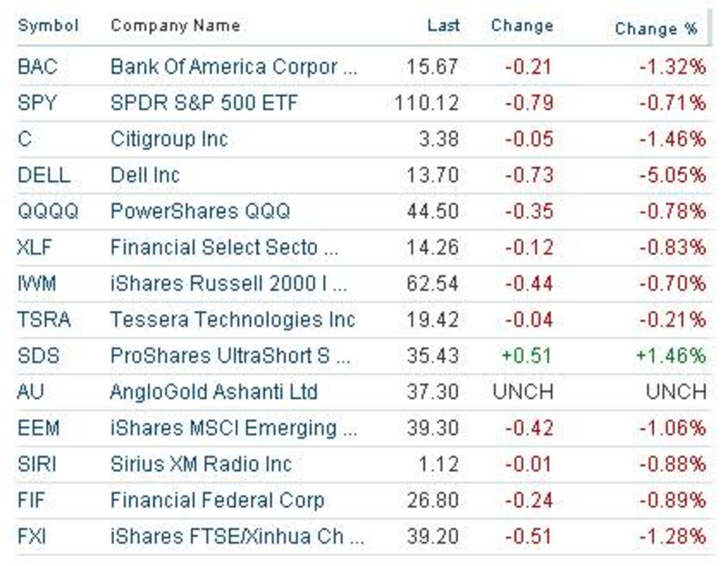Open the DELL ticker symbol
728x566 pixels.
[44, 175]
